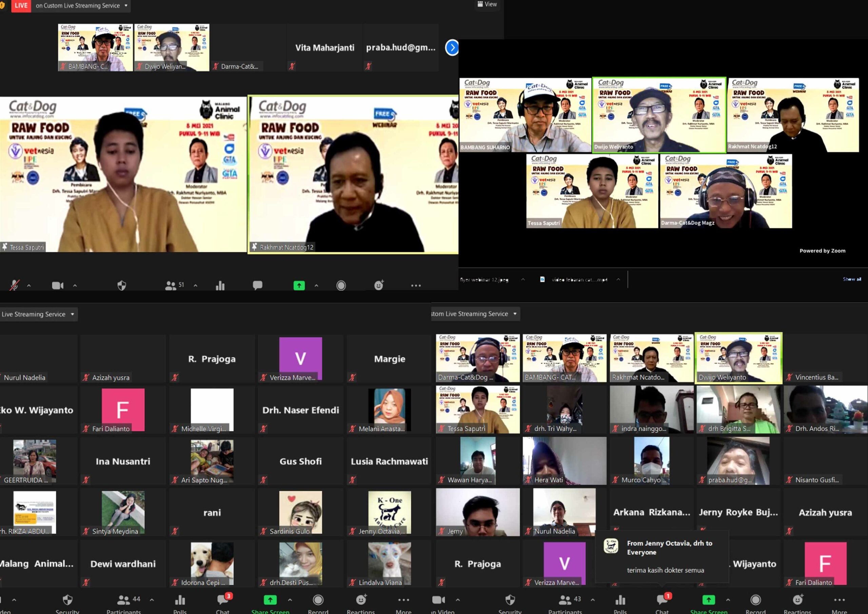This screenshot has width=868, height=614.
Task: Open Chat with 3 unread messages
Action: tap(223, 604)
